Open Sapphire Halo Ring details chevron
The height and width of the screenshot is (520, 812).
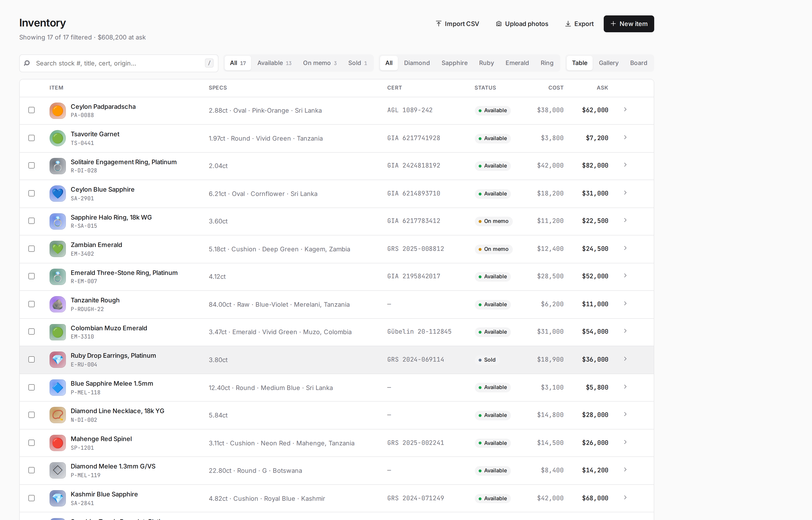click(625, 220)
